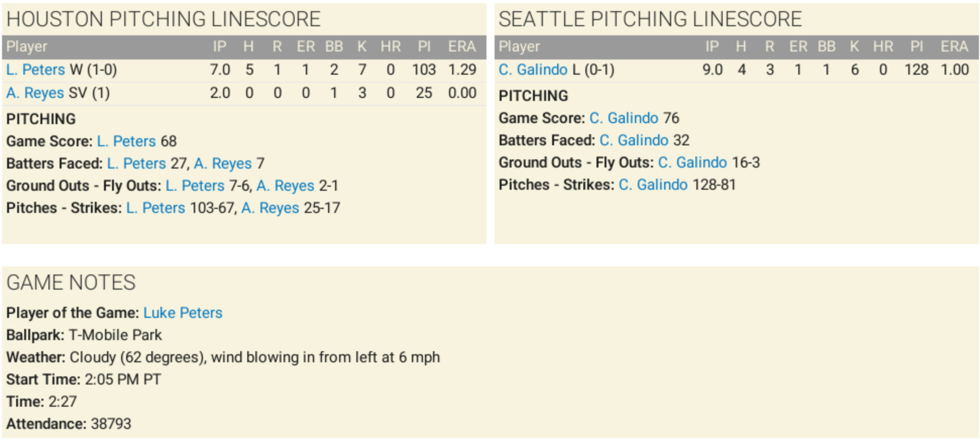Click ERA column header in Houston table

pos(461,46)
